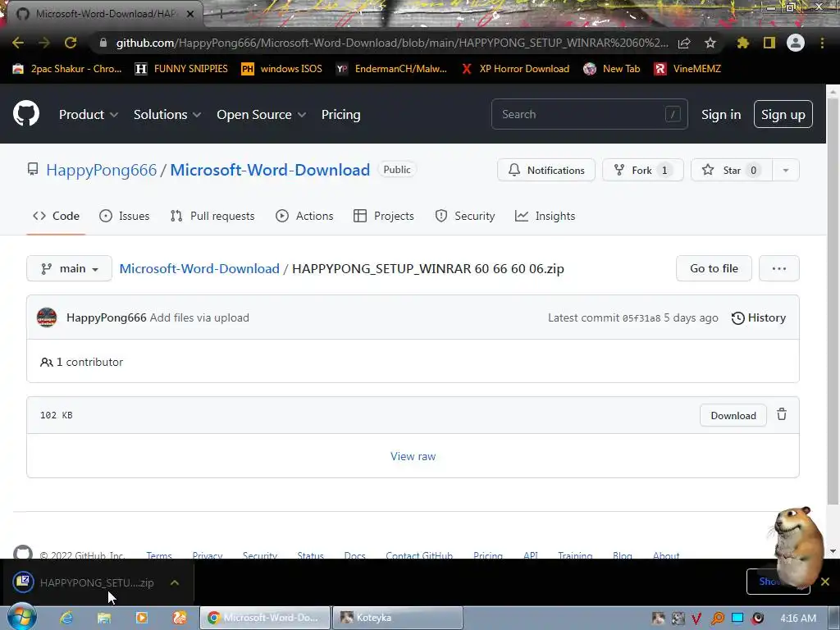This screenshot has width=840, height=630.
Task: Open the Projects tab
Action: click(x=384, y=216)
